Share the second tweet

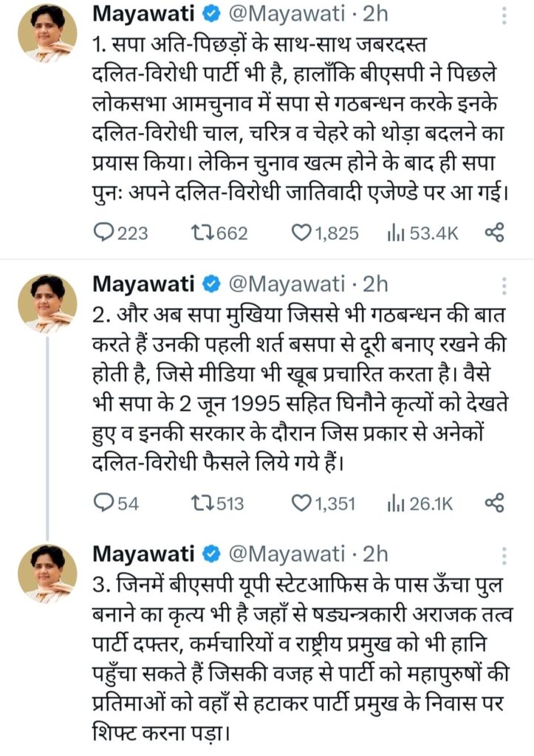(494, 504)
